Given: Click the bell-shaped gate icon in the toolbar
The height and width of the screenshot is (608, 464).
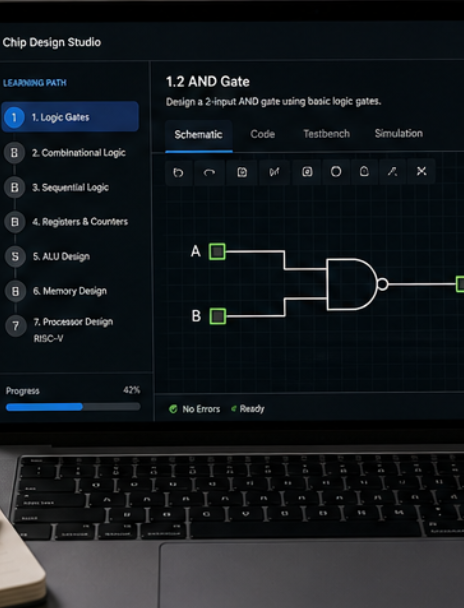Looking at the screenshot, I should (x=364, y=171).
